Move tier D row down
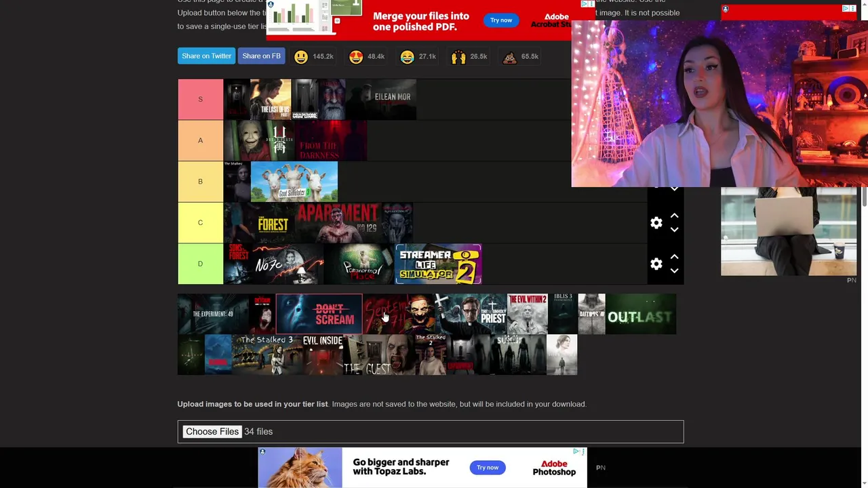Viewport: 868px width, 488px height. click(x=674, y=271)
